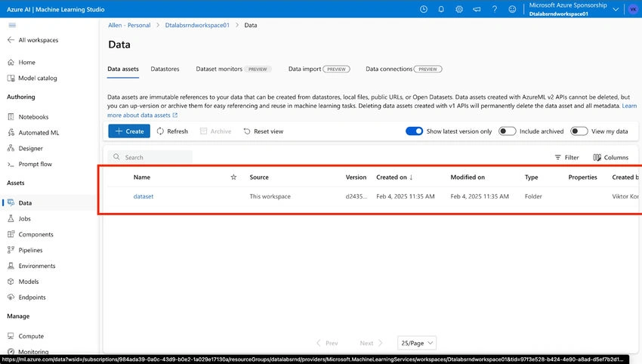Image resolution: width=642 pixels, height=364 pixels.
Task: Open Components section
Action: click(30, 234)
